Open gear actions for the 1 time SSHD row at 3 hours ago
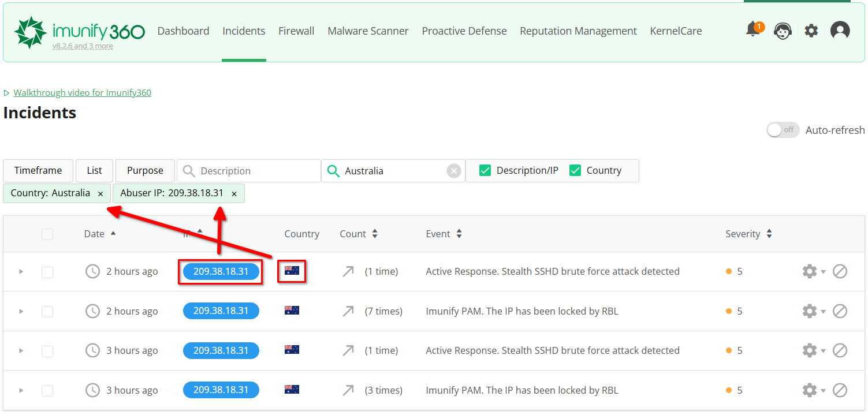This screenshot has width=868, height=415. (x=813, y=350)
